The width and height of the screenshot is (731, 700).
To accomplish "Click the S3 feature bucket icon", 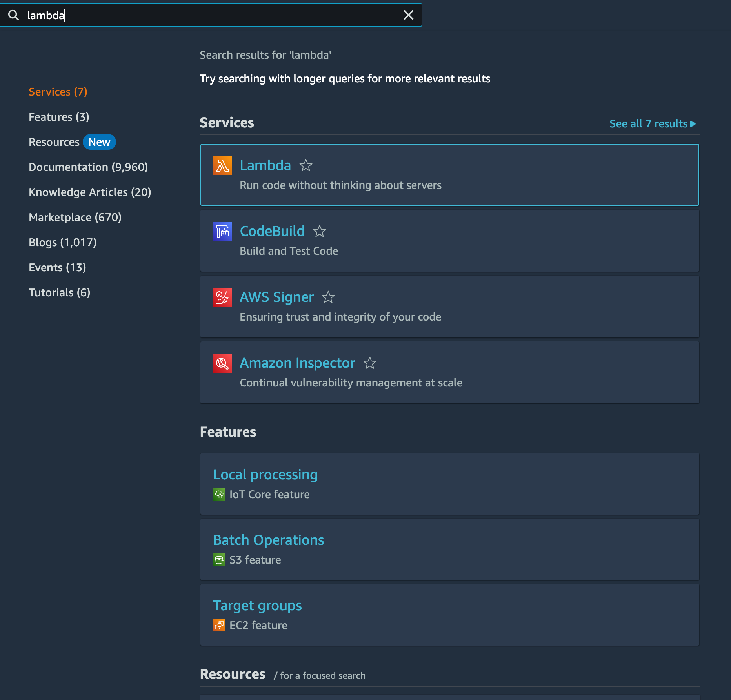I will (219, 560).
